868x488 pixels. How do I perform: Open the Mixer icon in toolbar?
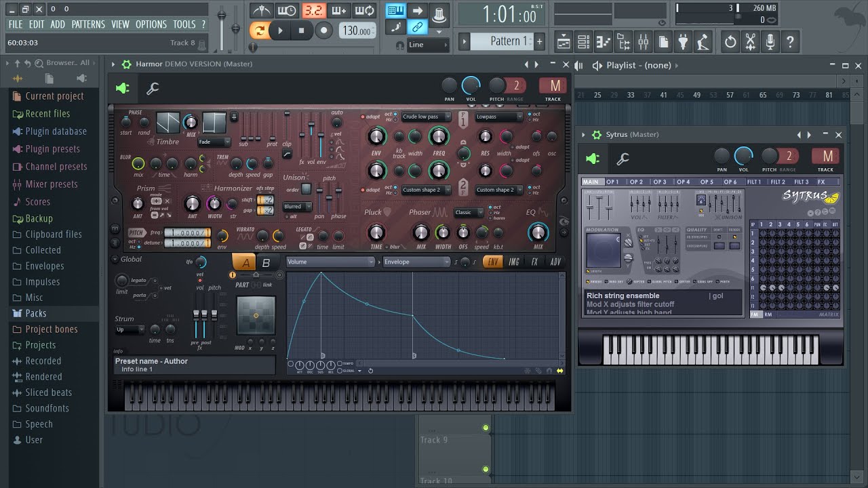[x=644, y=42]
